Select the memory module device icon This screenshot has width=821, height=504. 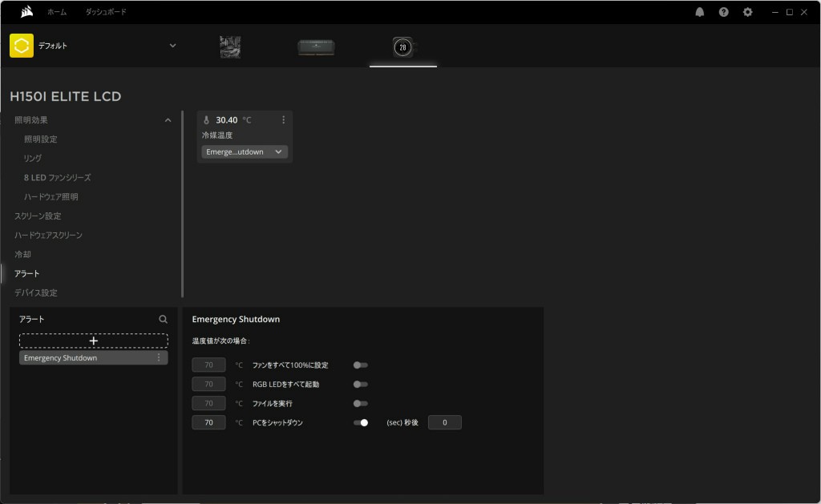(316, 47)
